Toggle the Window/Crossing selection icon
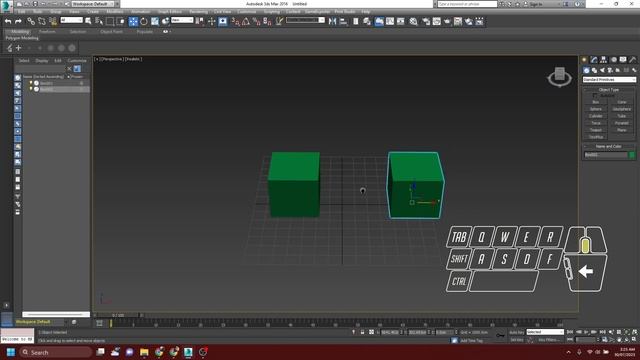 pos(121,21)
